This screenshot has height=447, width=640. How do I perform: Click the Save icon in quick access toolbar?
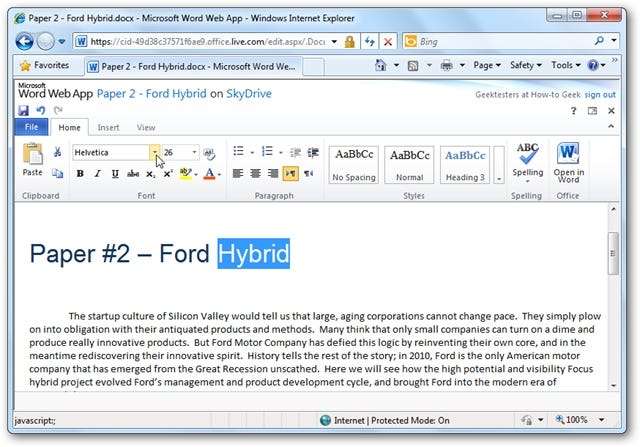[23, 110]
